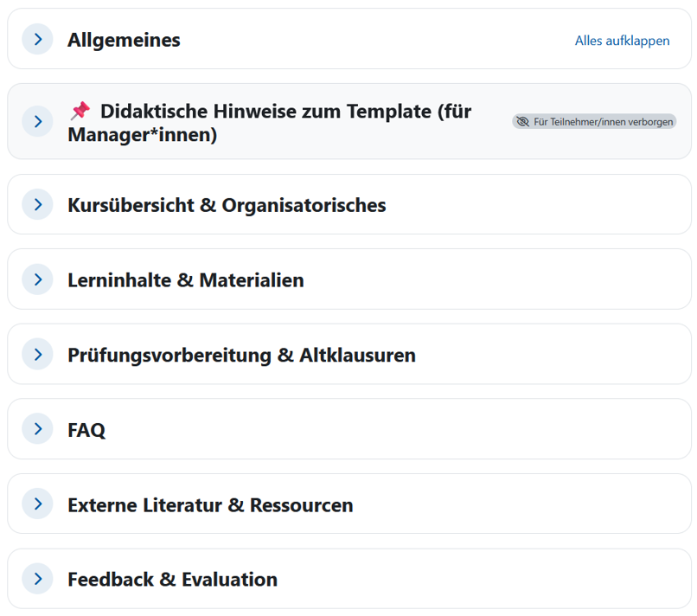Click the "Für Teilnehmer/innen verborgen" badge text
The image size is (697, 616).
click(603, 122)
